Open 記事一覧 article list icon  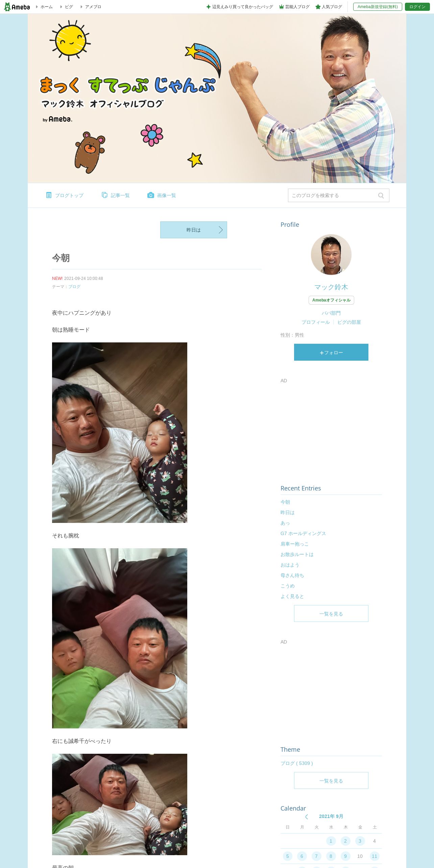click(104, 195)
